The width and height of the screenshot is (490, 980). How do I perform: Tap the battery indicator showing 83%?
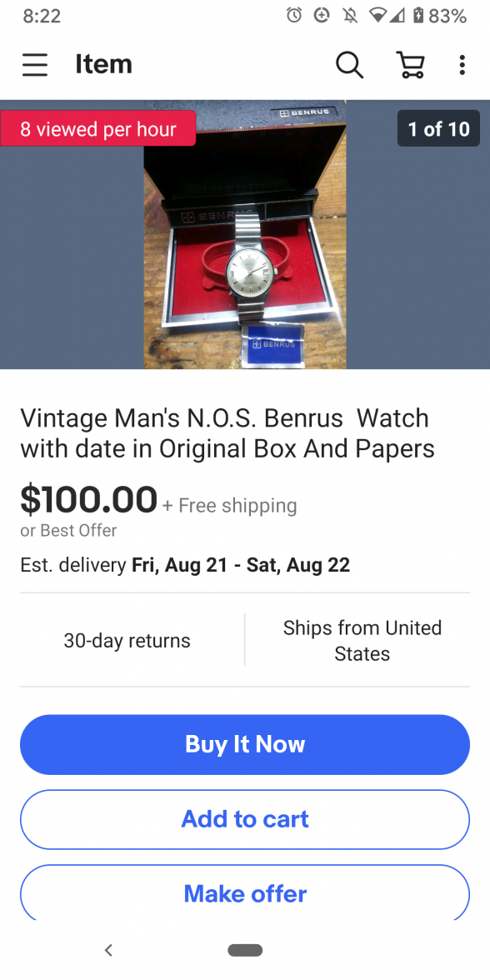(440, 16)
